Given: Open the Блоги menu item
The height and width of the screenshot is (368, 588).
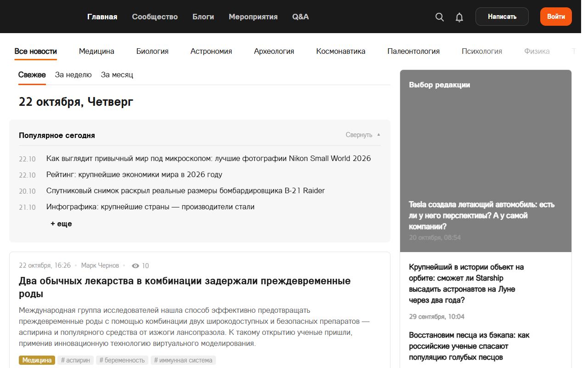Looking at the screenshot, I should coord(203,17).
